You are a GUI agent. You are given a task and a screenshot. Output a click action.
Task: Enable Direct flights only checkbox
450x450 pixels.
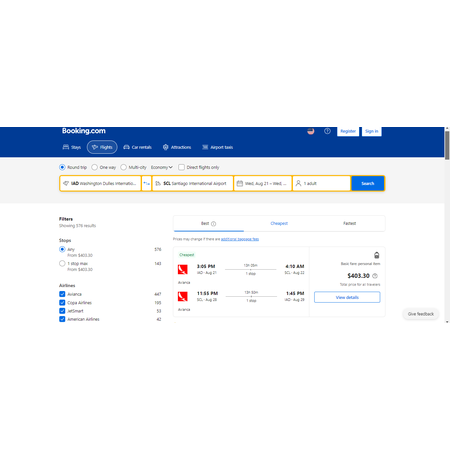[181, 167]
